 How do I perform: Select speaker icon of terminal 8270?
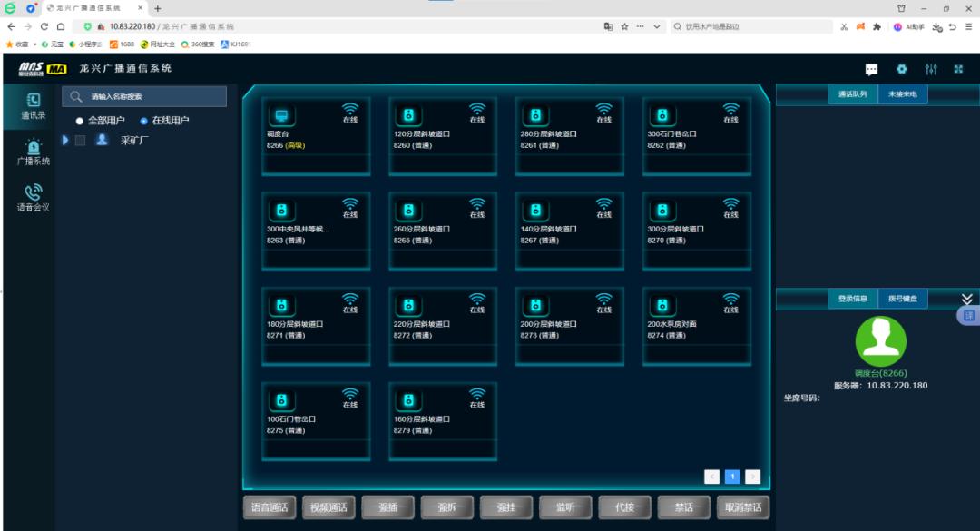pos(661,211)
